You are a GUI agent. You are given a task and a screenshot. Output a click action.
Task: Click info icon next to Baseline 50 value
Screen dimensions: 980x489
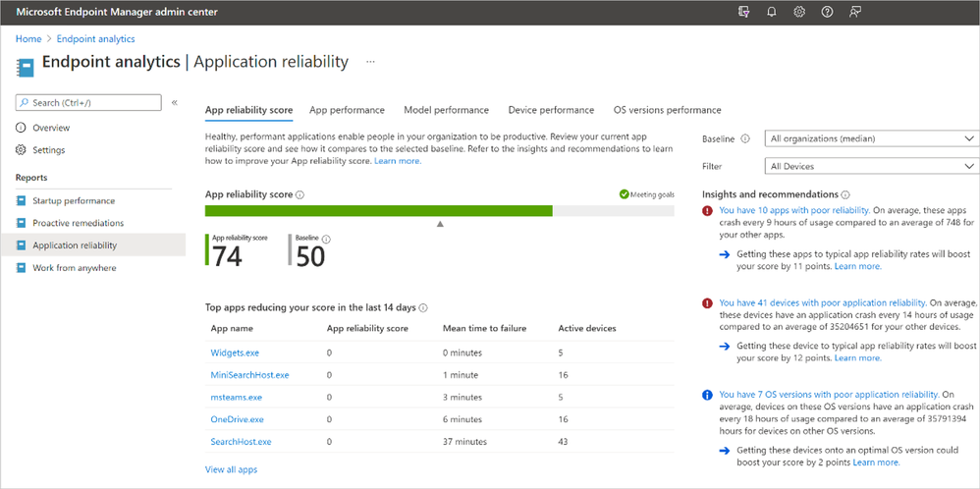click(326, 239)
